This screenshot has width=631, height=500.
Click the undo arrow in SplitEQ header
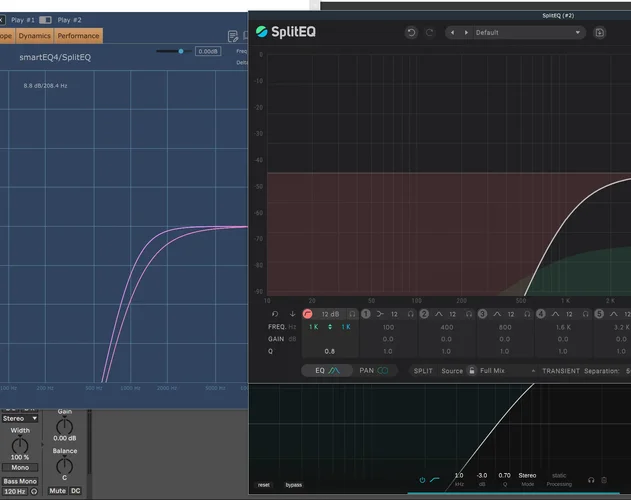pyautogui.click(x=411, y=32)
